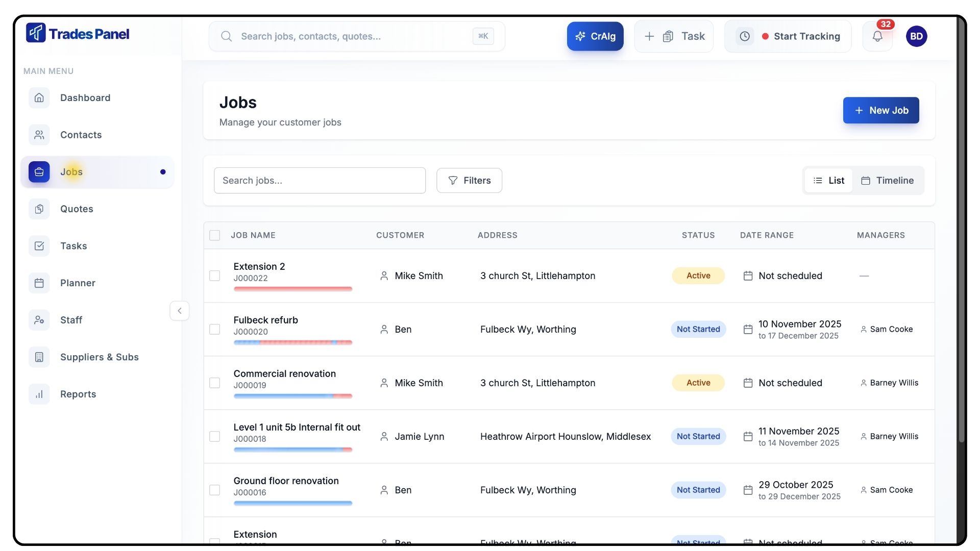
Task: Select the Fulbeck refurb row checkbox
Action: (x=215, y=329)
